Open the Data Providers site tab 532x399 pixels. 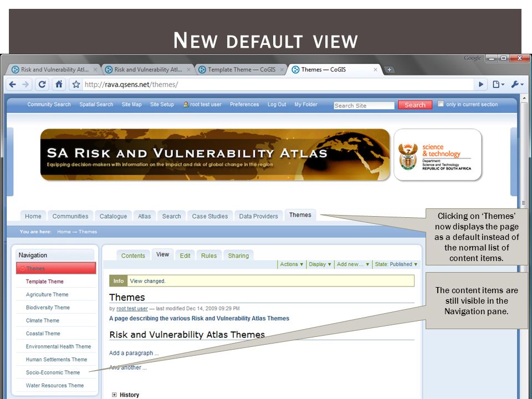point(259,216)
